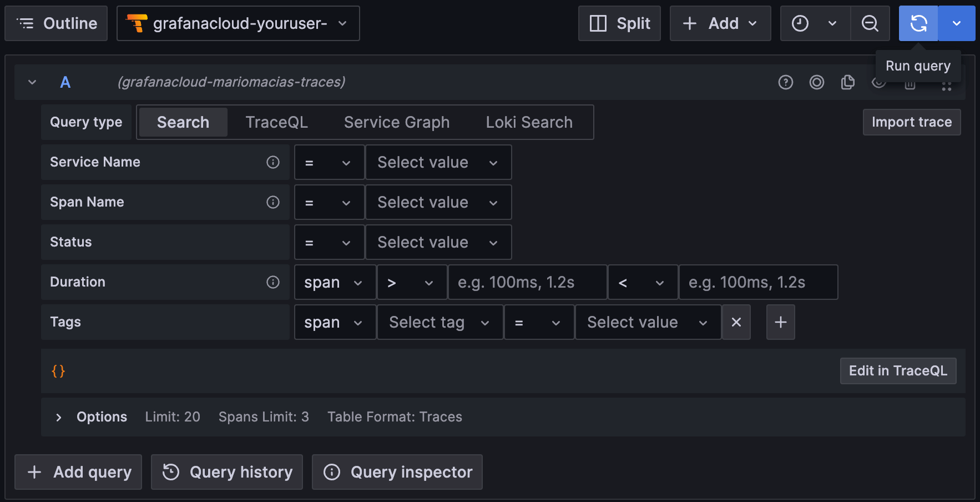The image size is (980, 502).
Task: Click the maximum duration input field
Action: coord(758,282)
